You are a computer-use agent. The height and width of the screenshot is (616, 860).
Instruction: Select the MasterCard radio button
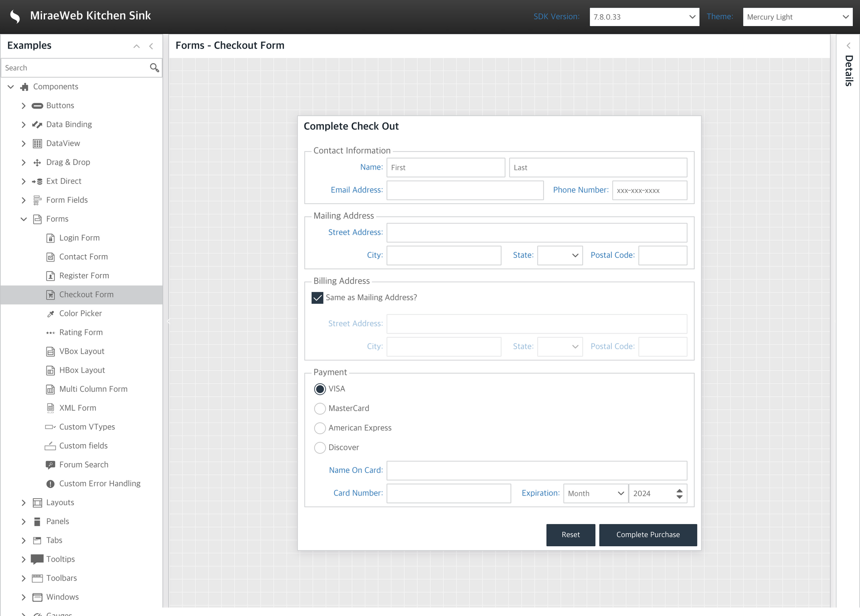pyautogui.click(x=320, y=408)
